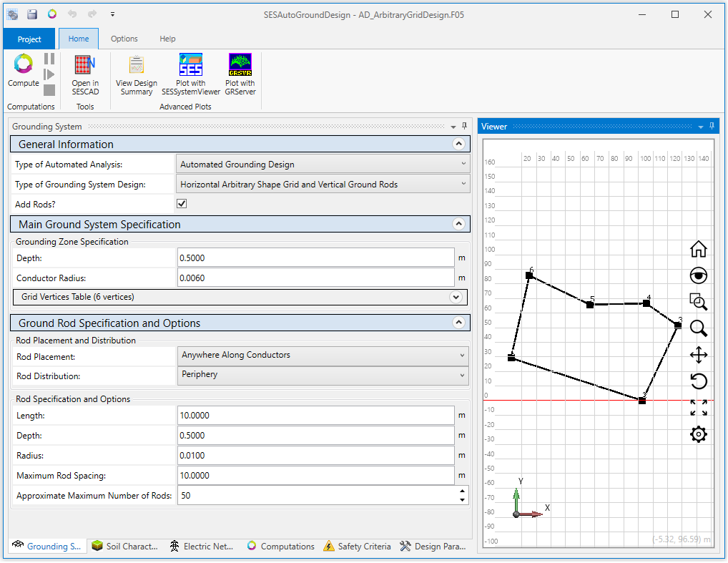Open the design in SESCAD
This screenshot has width=728, height=563.
(x=85, y=66)
